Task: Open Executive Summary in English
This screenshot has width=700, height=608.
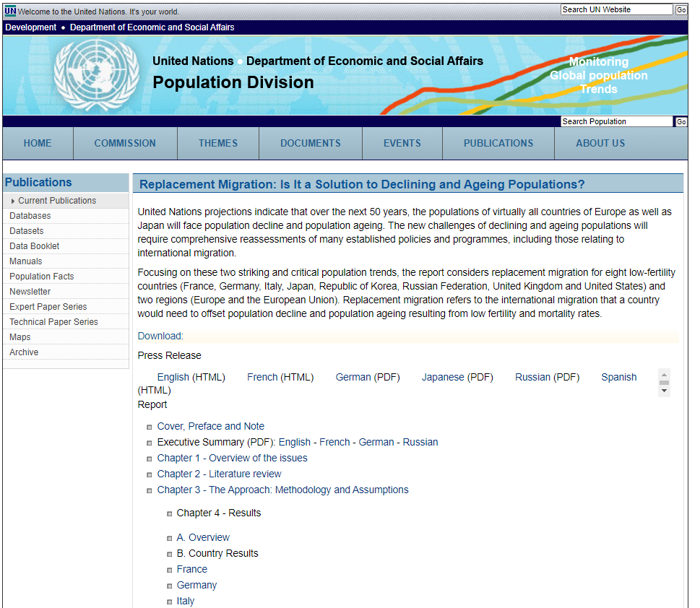Action: click(x=295, y=443)
